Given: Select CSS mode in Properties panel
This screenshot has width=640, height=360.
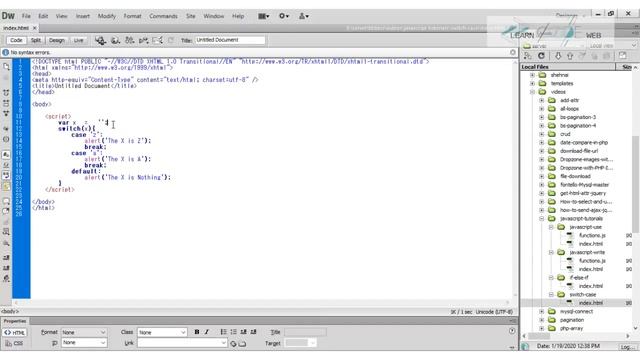Looking at the screenshot, I should (15, 343).
